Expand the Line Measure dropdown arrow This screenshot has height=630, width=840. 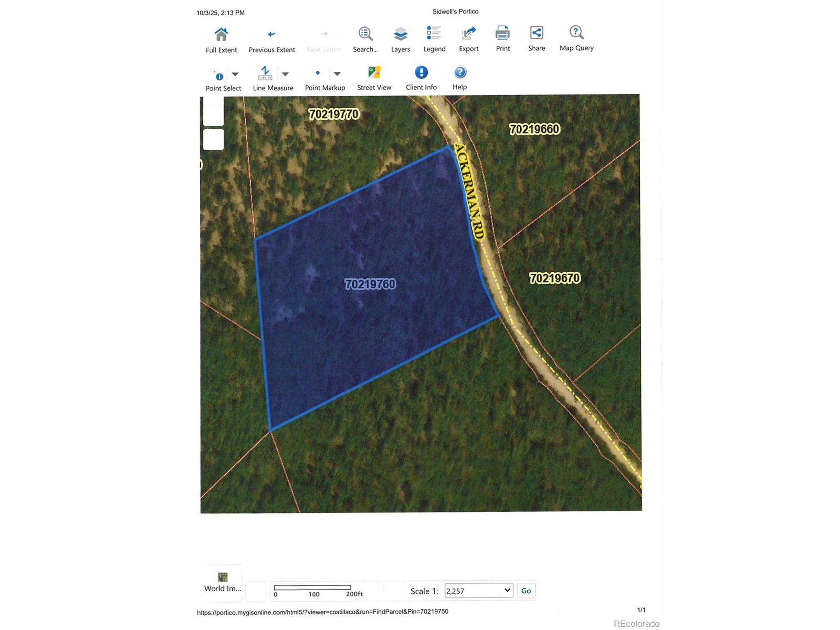coord(285,74)
